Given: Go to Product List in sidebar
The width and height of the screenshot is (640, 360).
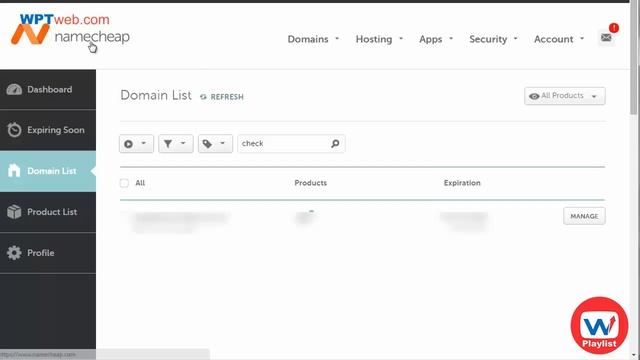Looking at the screenshot, I should (x=48, y=212).
